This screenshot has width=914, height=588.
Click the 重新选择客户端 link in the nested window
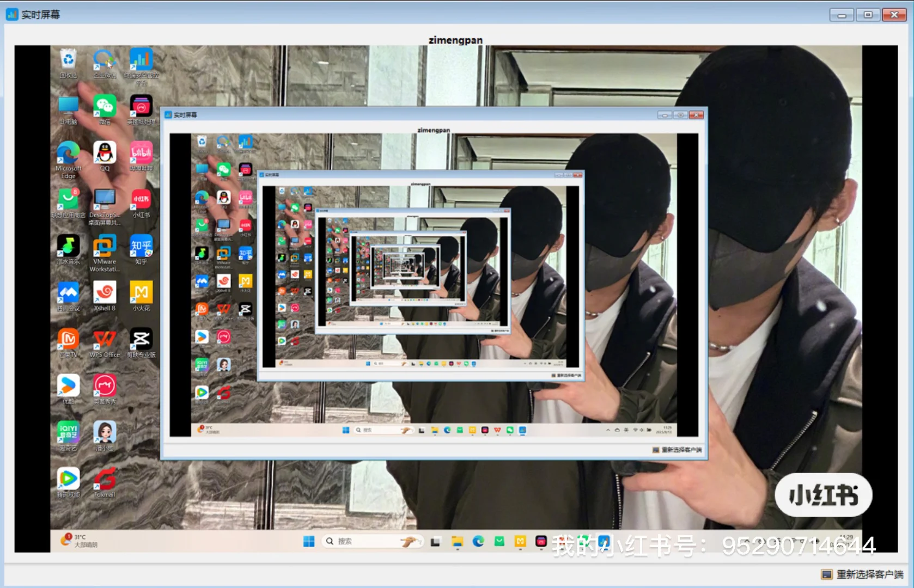pyautogui.click(x=677, y=450)
